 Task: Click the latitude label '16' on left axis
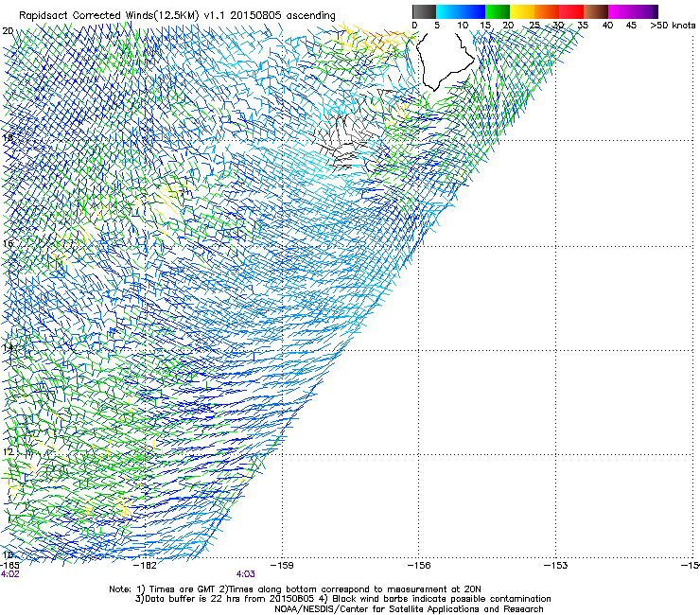click(x=8, y=243)
